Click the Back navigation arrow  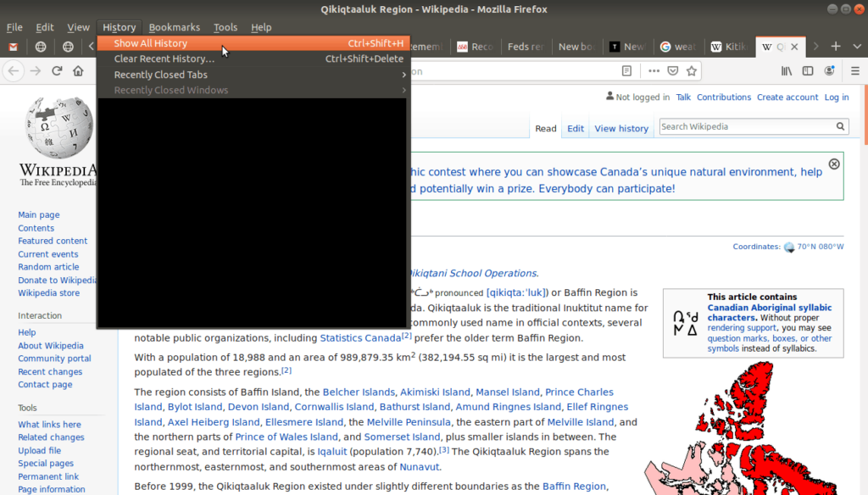(14, 71)
